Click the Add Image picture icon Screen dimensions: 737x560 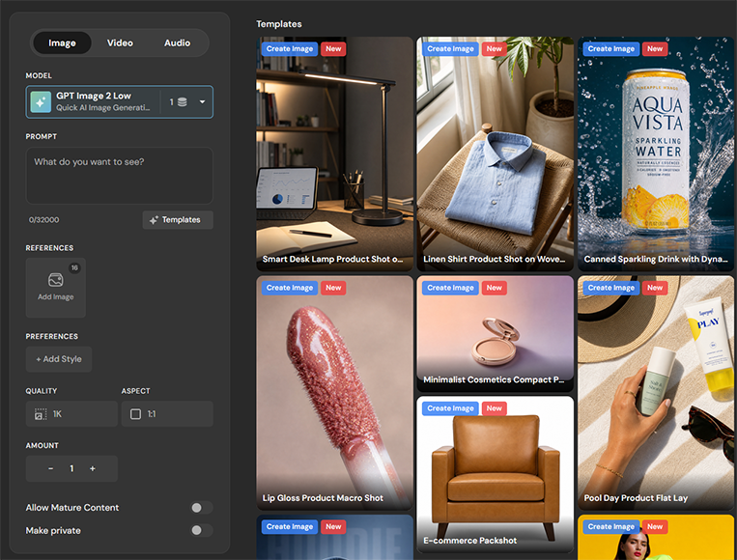tap(55, 280)
